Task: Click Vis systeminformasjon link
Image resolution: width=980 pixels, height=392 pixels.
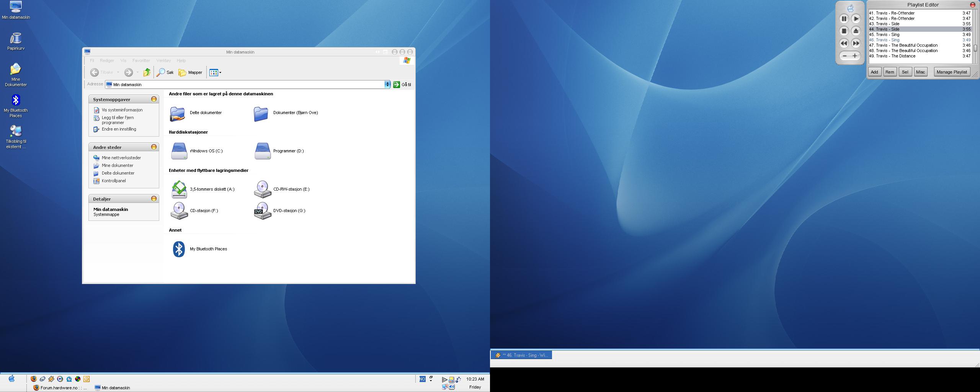Action: pyautogui.click(x=122, y=110)
